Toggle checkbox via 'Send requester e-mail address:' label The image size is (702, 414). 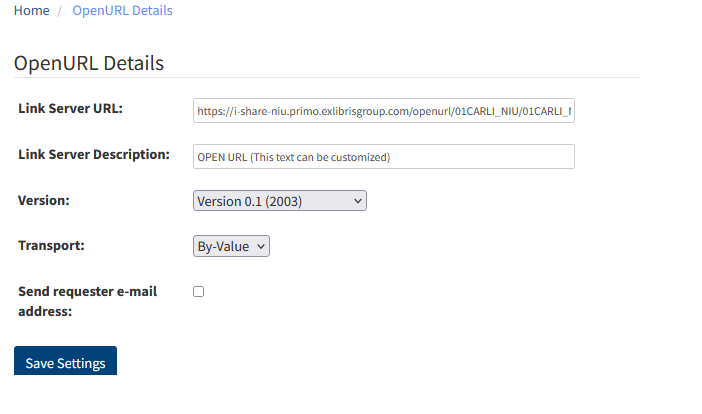[87, 301]
